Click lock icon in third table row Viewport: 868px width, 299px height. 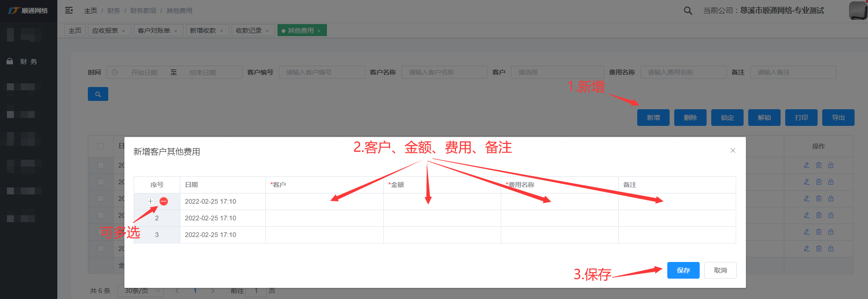(x=831, y=199)
